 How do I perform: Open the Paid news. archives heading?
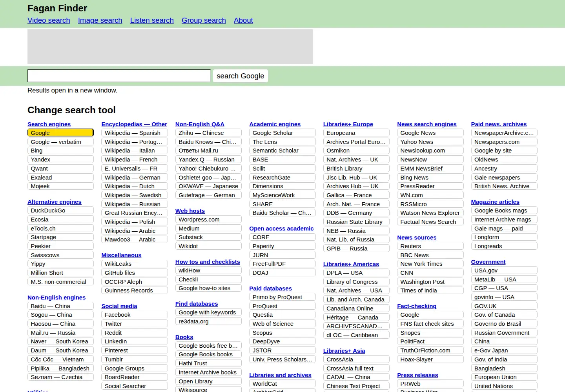pos(499,124)
